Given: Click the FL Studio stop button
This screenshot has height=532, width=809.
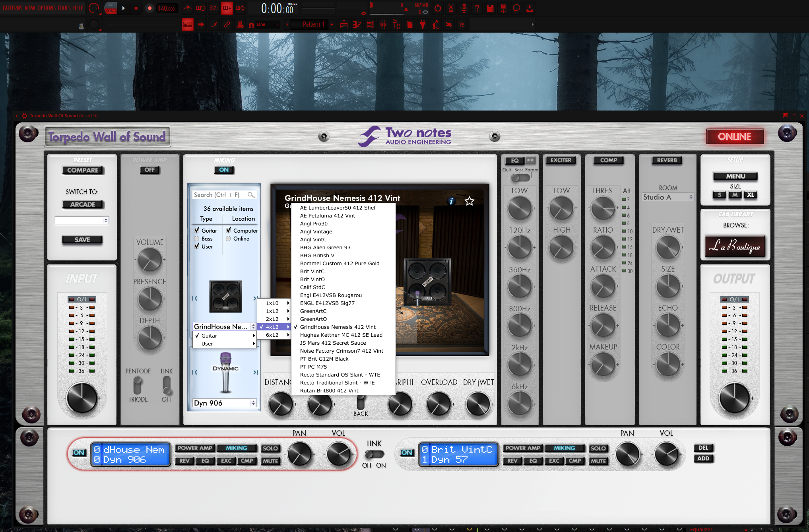Looking at the screenshot, I should [x=136, y=8].
